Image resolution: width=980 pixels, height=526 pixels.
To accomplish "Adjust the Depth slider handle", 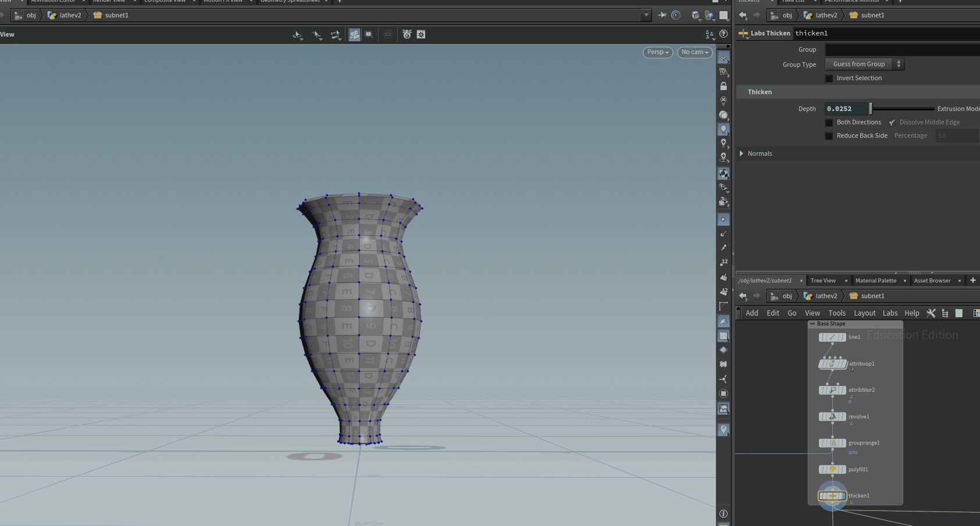I will (x=871, y=109).
